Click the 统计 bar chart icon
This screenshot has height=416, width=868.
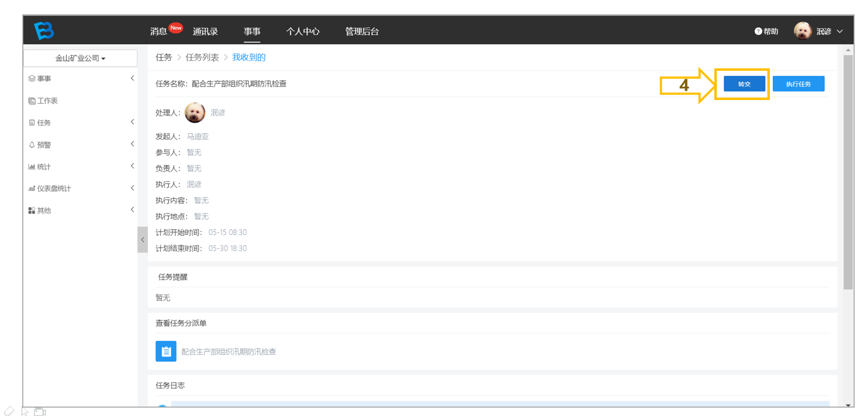[x=32, y=166]
